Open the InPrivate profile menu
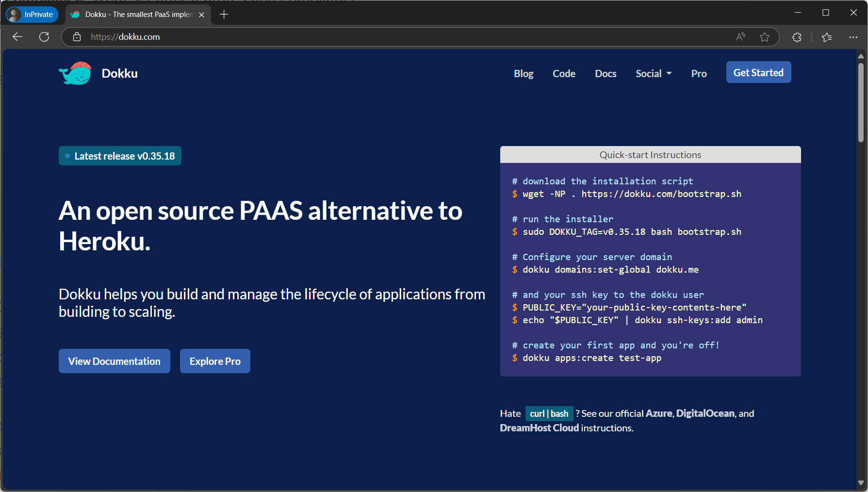The image size is (868, 492). [31, 15]
